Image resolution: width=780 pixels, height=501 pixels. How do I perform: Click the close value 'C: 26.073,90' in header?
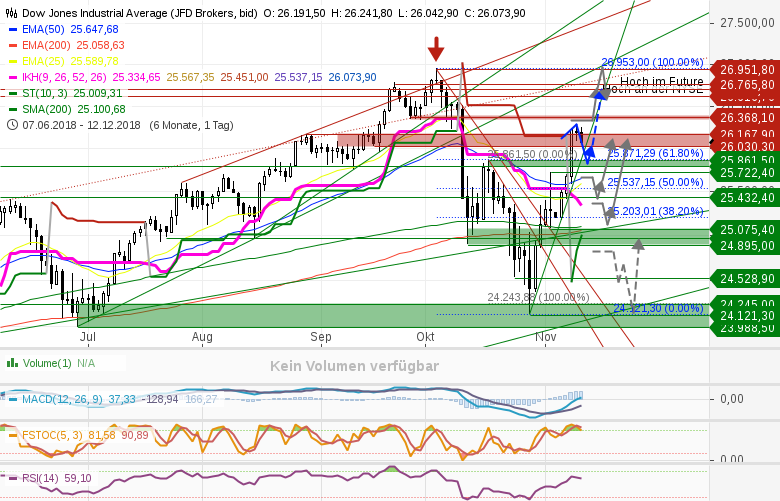[495, 13]
